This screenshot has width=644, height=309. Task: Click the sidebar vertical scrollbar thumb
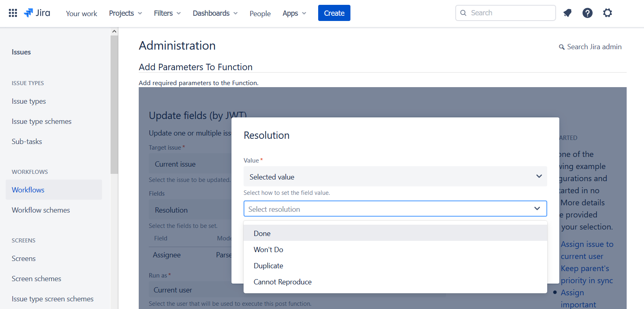115,104
